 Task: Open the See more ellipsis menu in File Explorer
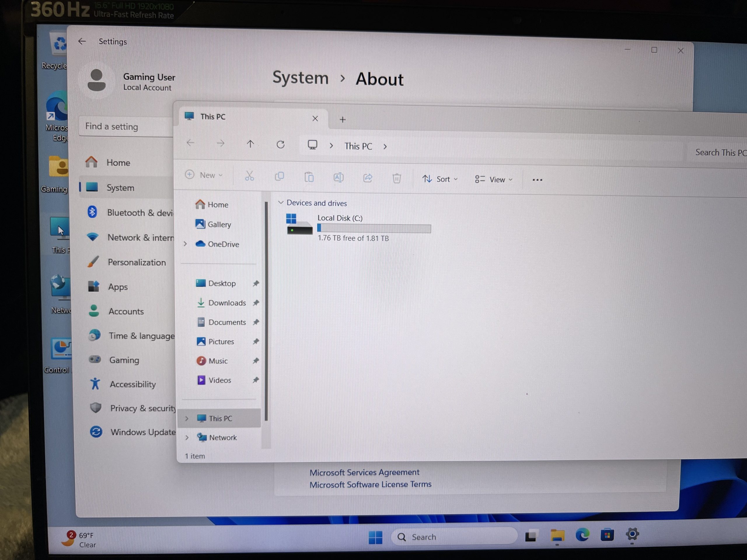click(537, 180)
